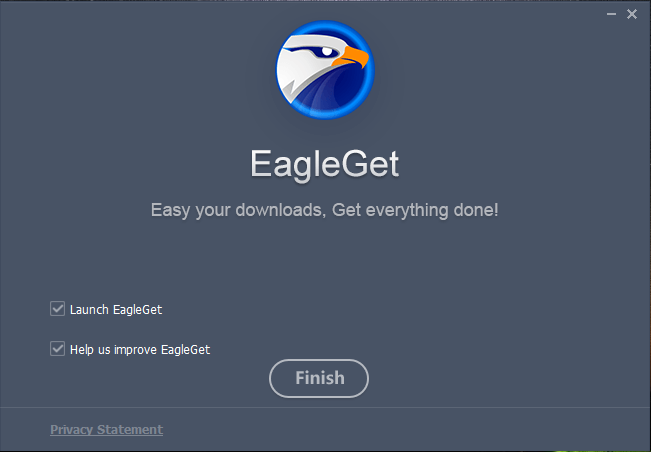The width and height of the screenshot is (651, 452).
Task: Click the Get everything done! slogan text
Action: point(415,210)
